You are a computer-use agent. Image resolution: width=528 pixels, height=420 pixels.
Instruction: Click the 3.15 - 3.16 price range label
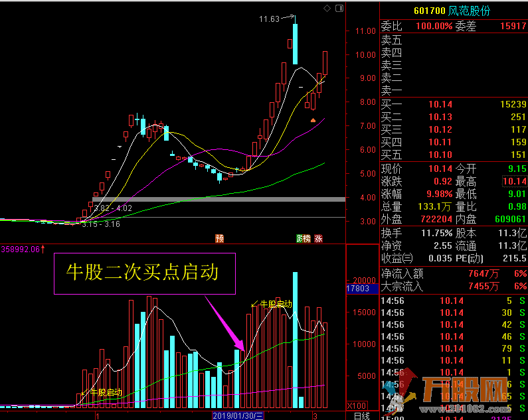(x=101, y=224)
